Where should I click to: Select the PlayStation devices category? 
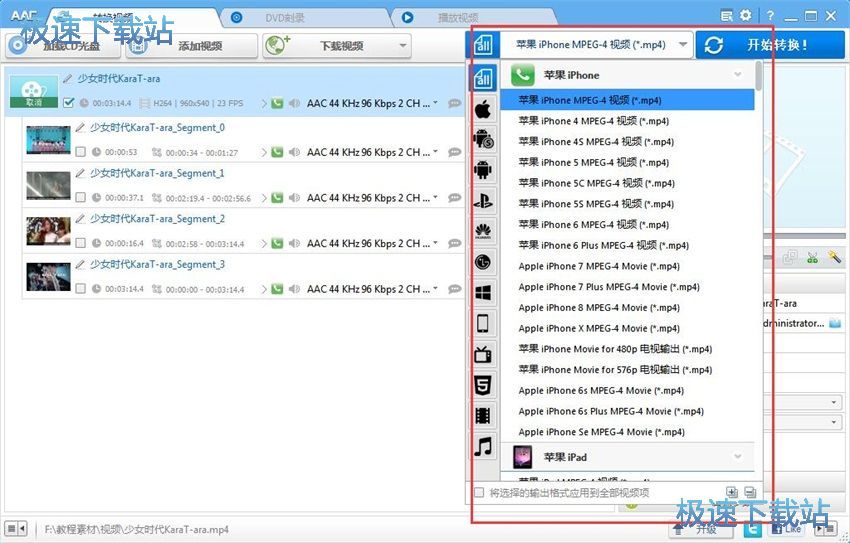click(x=483, y=201)
